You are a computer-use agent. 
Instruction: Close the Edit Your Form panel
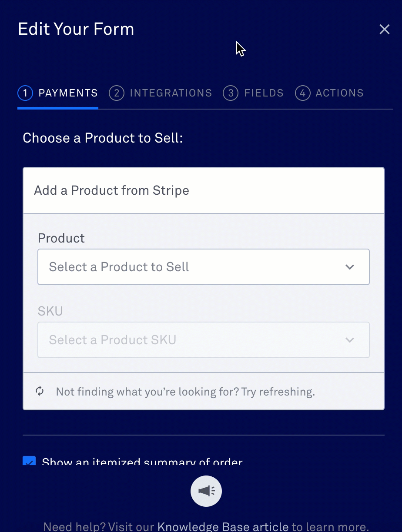pyautogui.click(x=385, y=30)
